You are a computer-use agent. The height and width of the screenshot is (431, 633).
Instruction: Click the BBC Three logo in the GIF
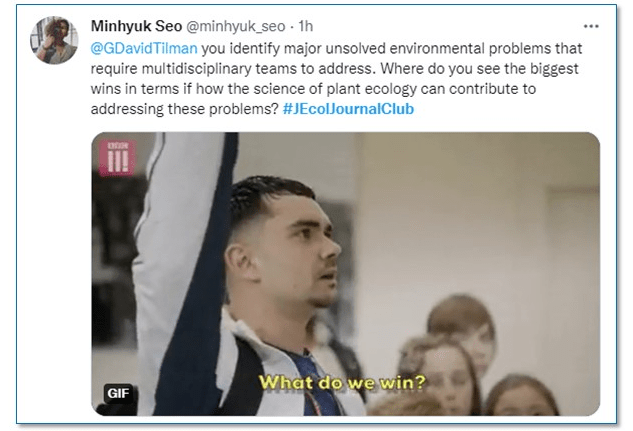(x=117, y=157)
